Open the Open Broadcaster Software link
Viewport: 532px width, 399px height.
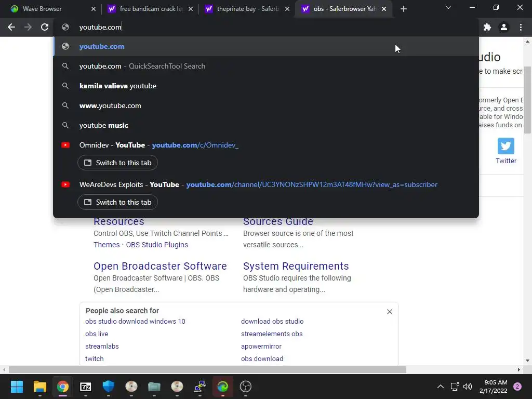click(160, 266)
